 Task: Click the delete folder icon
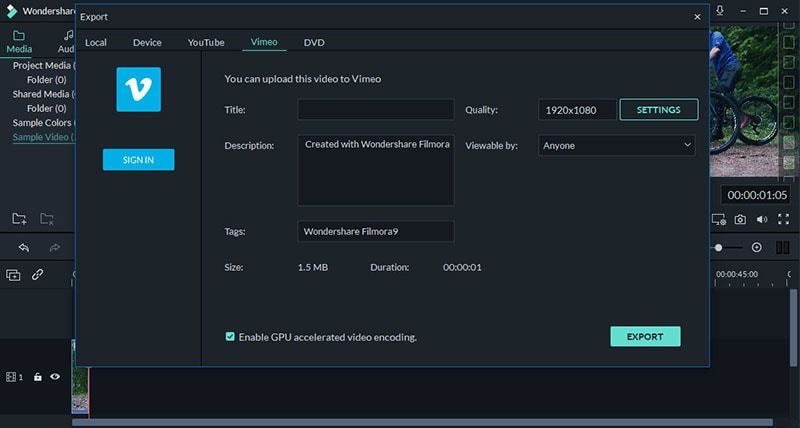47,219
